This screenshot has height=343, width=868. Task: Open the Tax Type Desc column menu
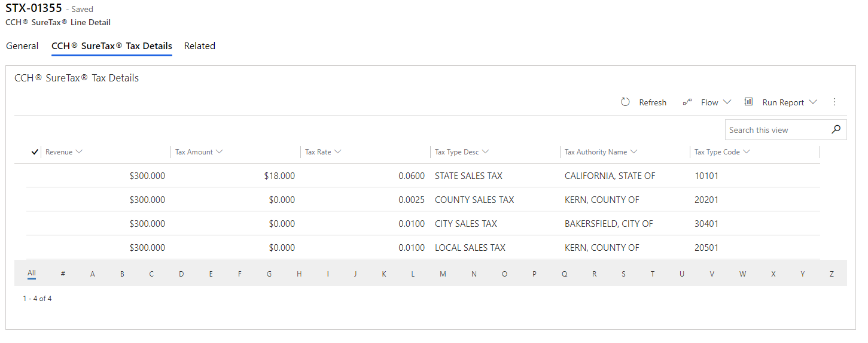tap(486, 152)
